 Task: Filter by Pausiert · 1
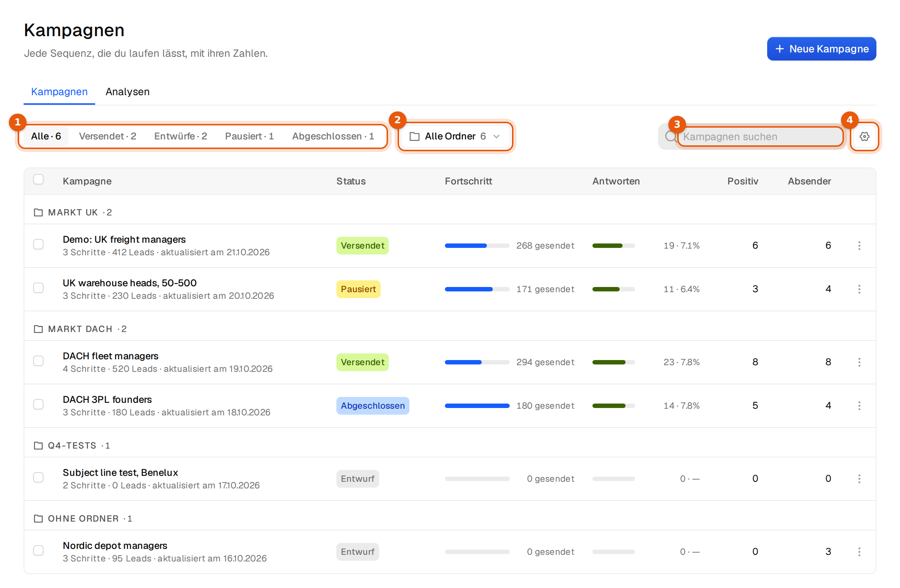249,136
